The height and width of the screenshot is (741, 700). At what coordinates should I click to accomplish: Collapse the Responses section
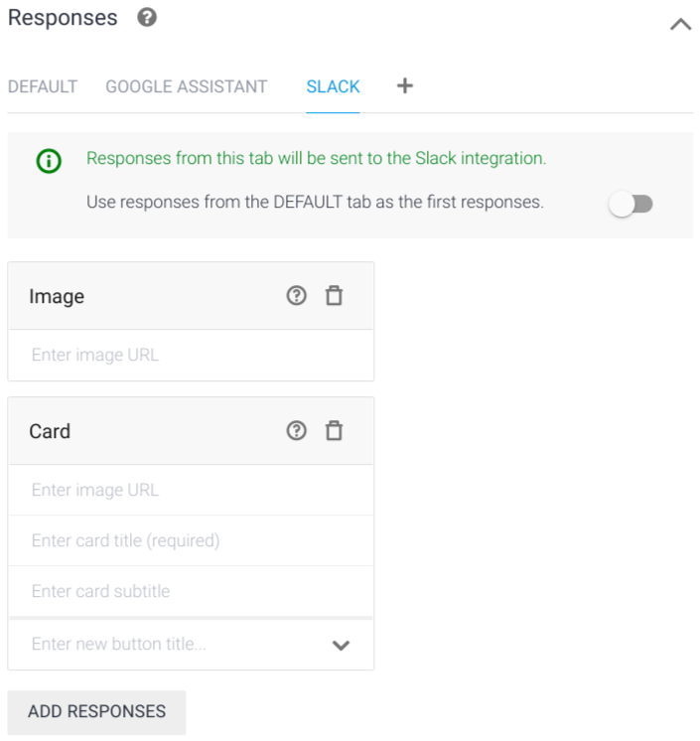tap(680, 24)
